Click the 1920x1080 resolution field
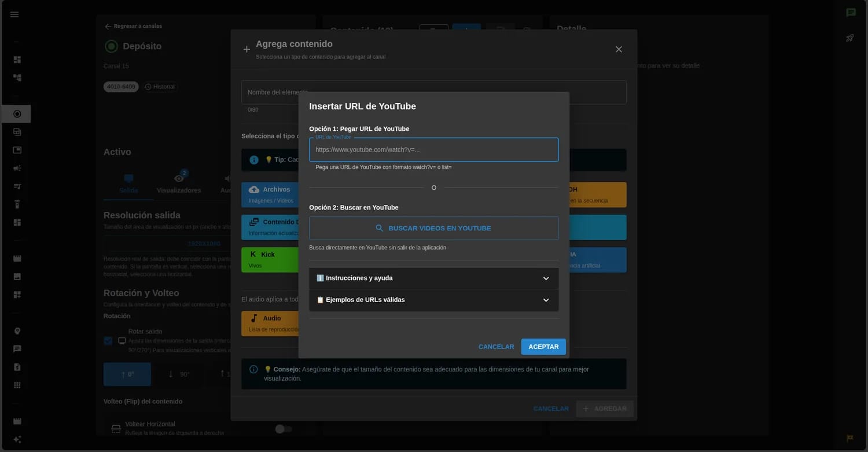Screen dimensions: 868x452 [204, 244]
